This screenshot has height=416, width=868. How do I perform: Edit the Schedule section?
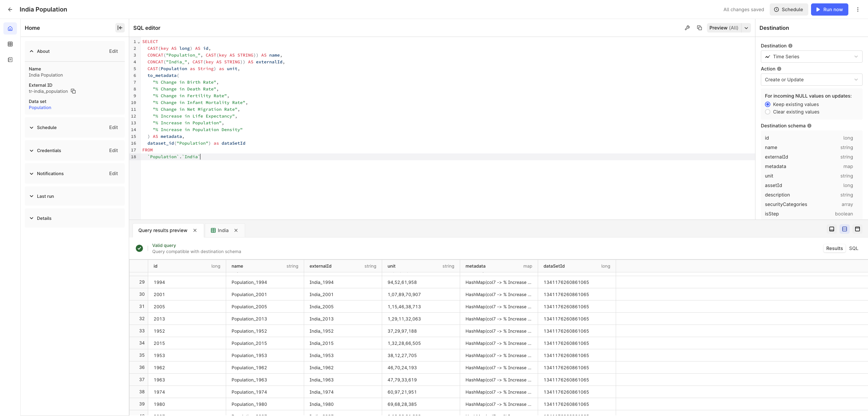point(113,127)
